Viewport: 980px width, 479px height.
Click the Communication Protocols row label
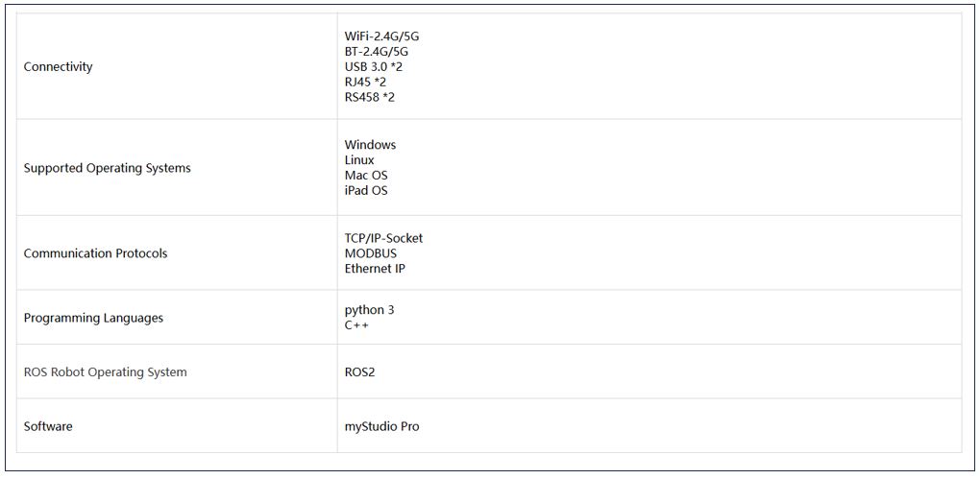95,253
